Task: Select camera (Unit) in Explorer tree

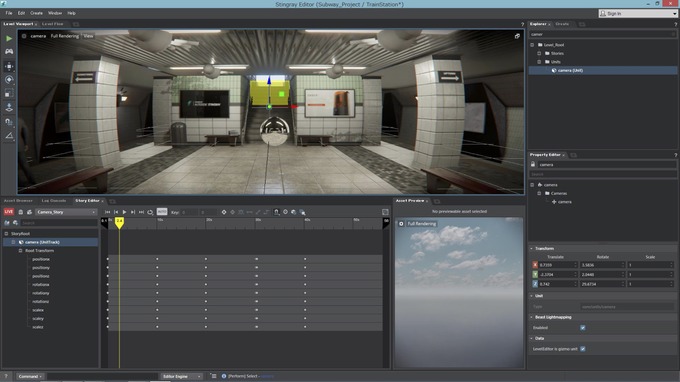Action: pos(603,70)
